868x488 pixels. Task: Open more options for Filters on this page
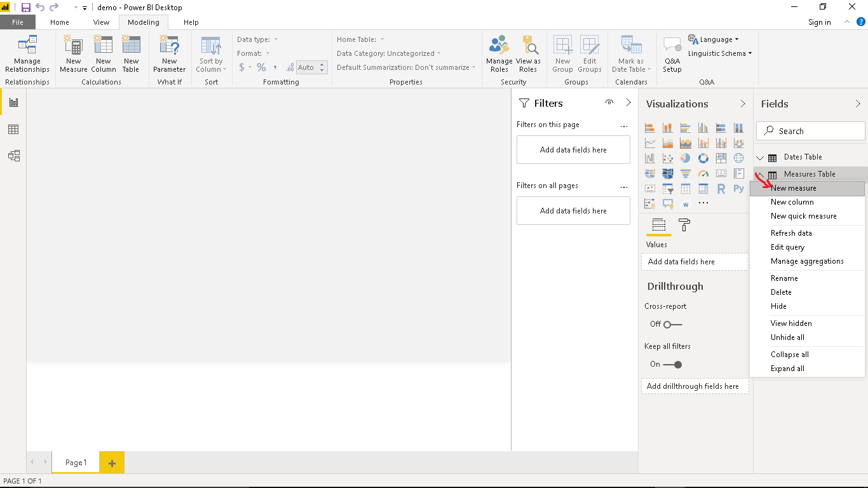[624, 125]
